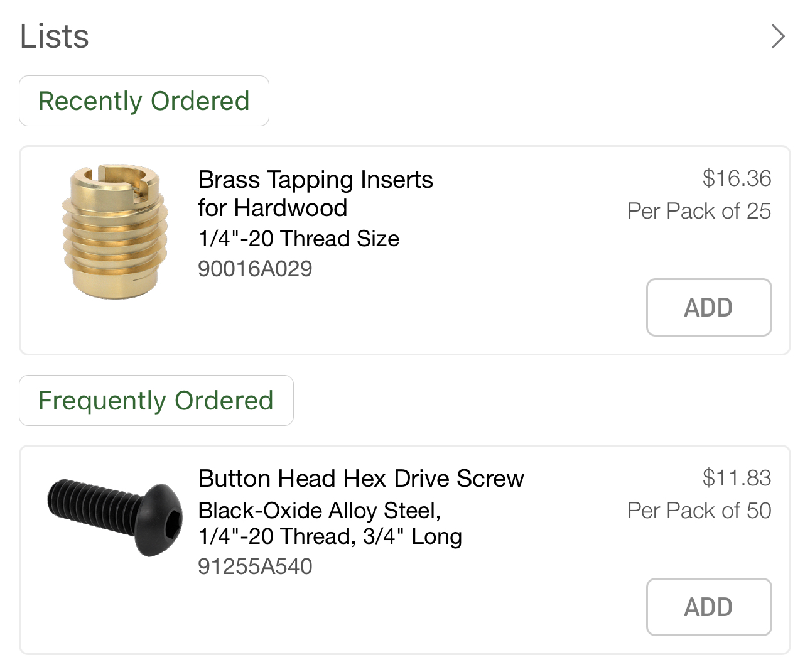Screen dimensions: 810x672
Task: Open Button Head Hex Drive Screw title
Action: [x=361, y=479]
